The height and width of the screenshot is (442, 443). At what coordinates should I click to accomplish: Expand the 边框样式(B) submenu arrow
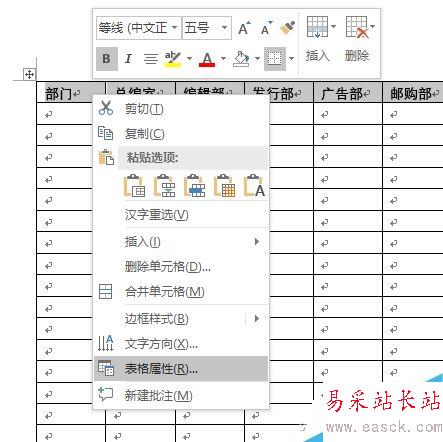point(257,319)
